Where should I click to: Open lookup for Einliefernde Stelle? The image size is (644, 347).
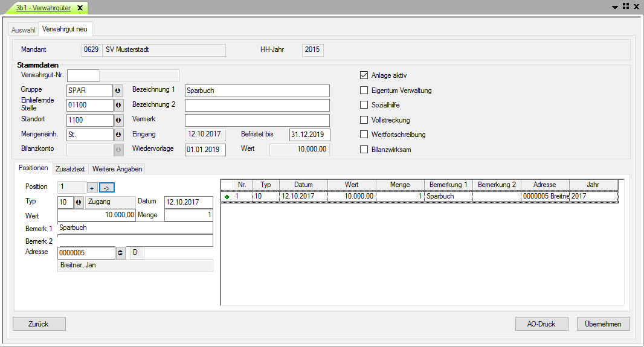tap(118, 106)
